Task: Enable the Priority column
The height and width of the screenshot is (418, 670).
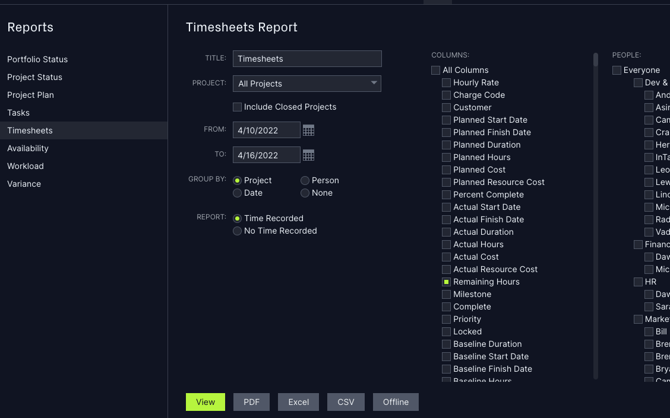Action: click(446, 319)
